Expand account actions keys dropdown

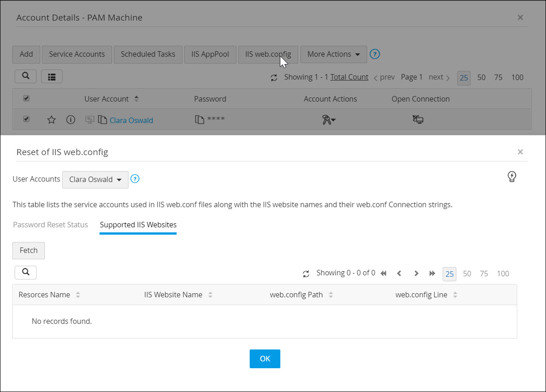pyautogui.click(x=329, y=120)
